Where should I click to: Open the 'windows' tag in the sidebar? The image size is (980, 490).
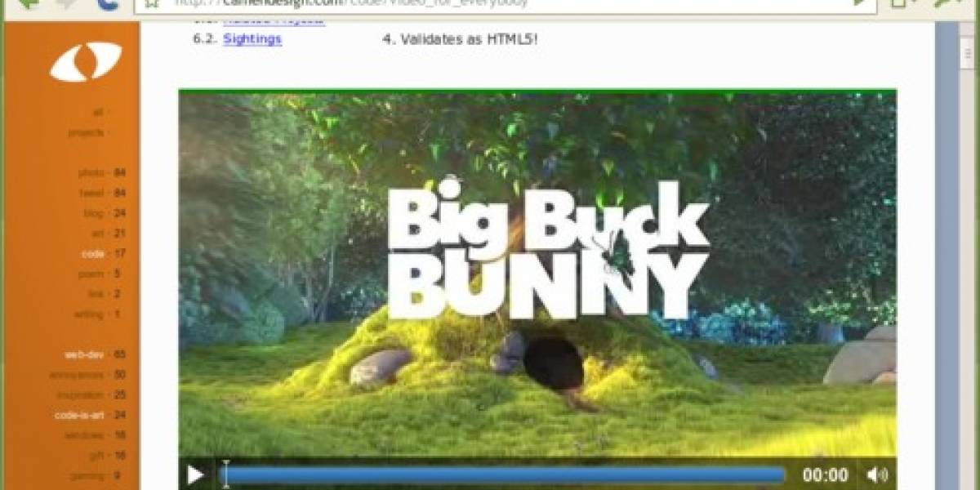84,435
